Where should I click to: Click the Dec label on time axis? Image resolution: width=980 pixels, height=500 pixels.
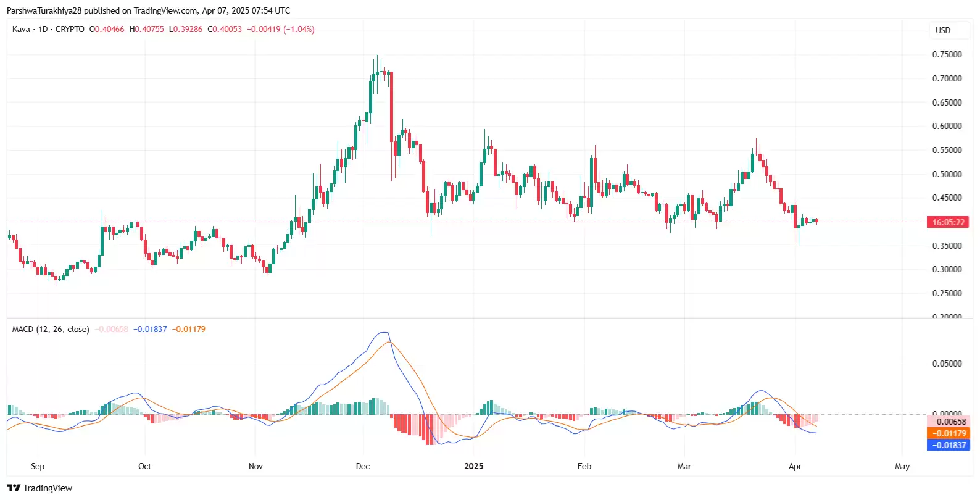363,466
